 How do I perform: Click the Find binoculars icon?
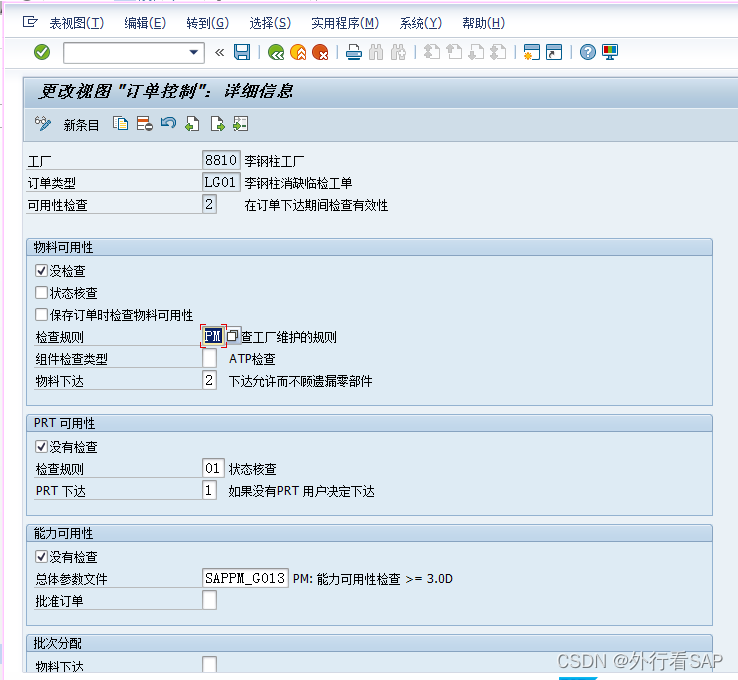[376, 52]
